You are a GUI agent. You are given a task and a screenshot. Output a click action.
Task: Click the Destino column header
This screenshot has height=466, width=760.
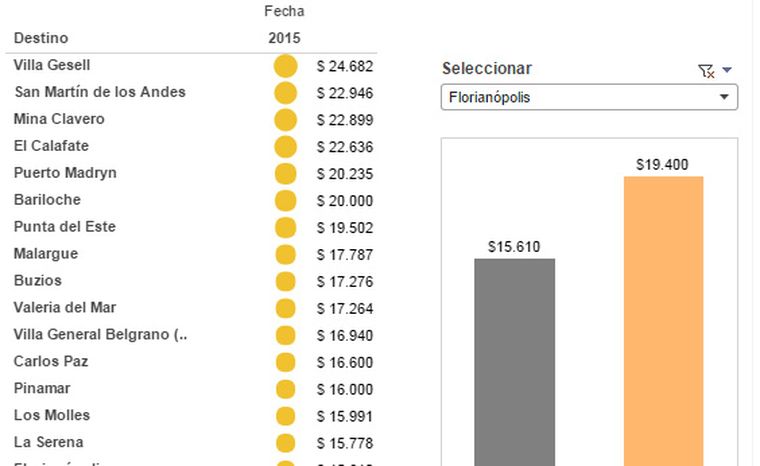click(41, 38)
